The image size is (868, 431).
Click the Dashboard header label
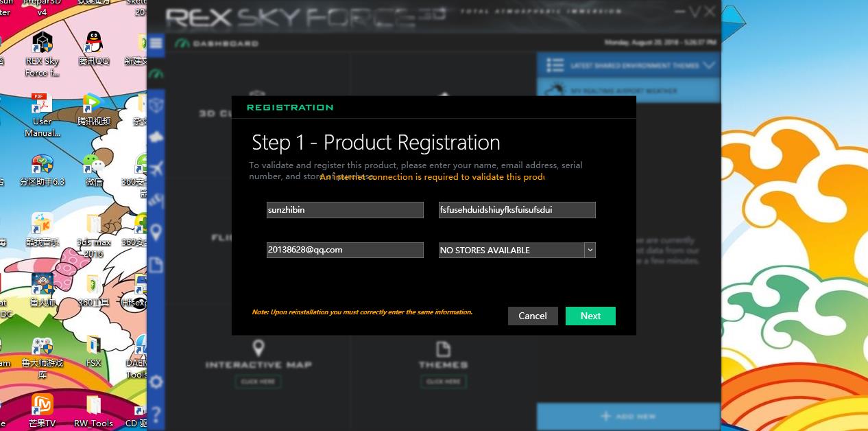[226, 43]
